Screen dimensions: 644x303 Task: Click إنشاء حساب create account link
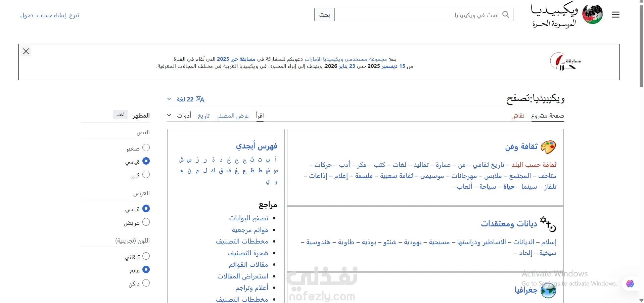point(51,15)
